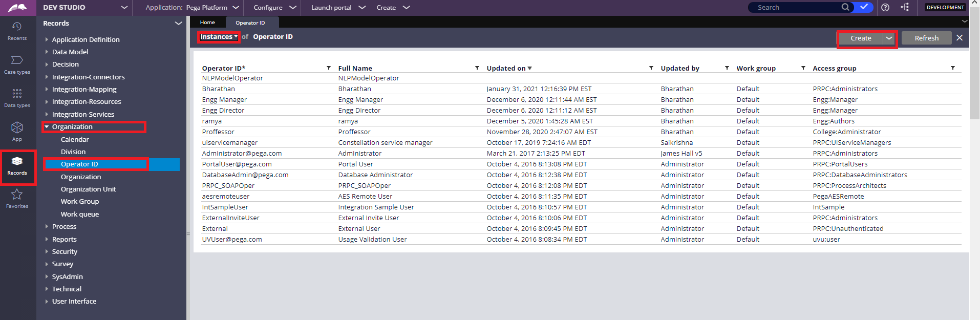Filter the Updated by column

pyautogui.click(x=727, y=68)
